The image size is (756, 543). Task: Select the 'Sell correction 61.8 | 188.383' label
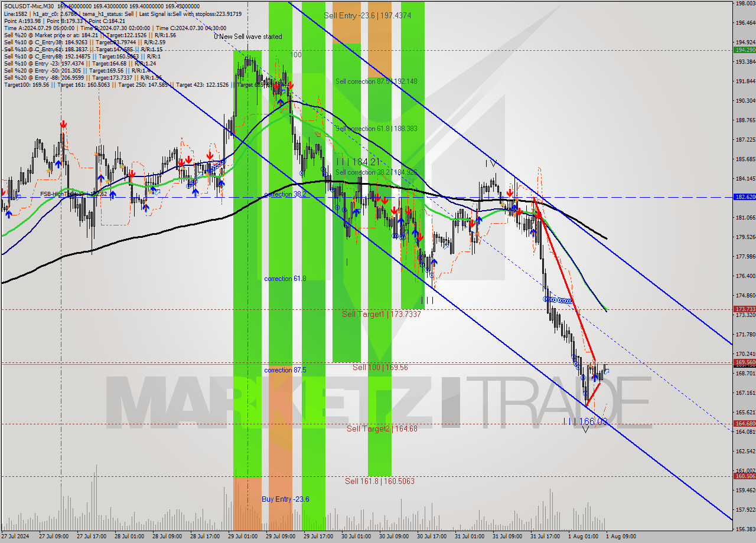point(376,129)
